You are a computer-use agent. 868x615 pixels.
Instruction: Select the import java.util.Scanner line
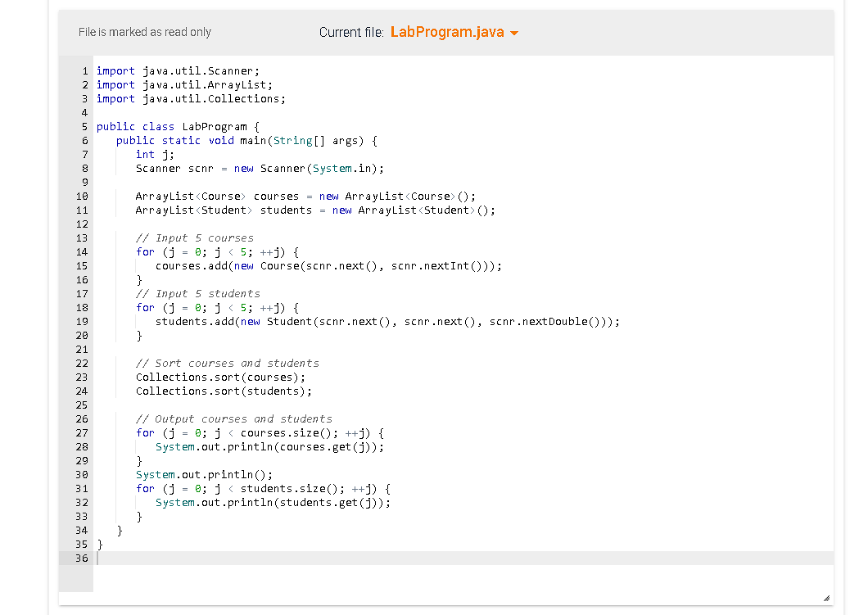(176, 70)
